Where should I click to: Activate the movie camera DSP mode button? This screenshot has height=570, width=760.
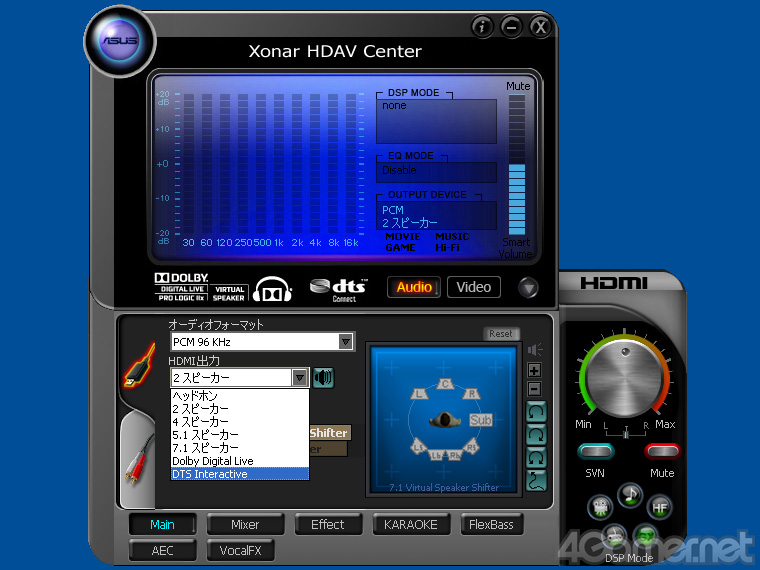pyautogui.click(x=600, y=507)
